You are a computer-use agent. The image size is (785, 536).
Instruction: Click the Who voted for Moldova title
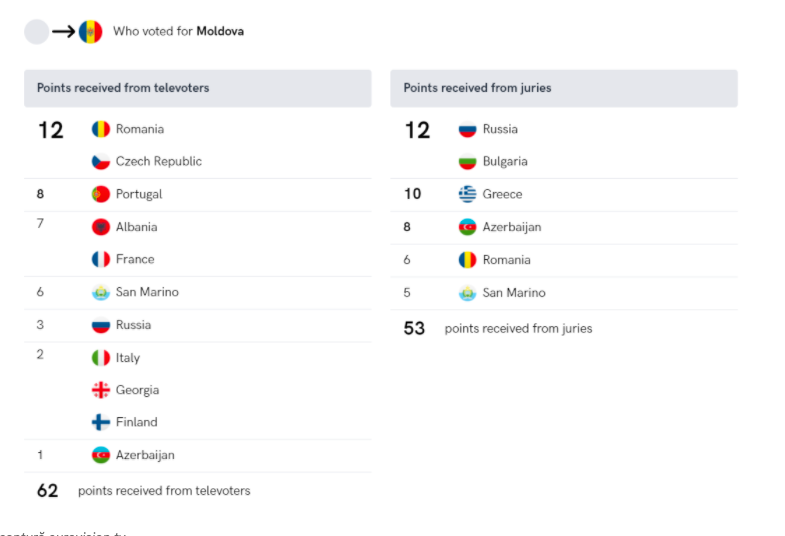(178, 32)
